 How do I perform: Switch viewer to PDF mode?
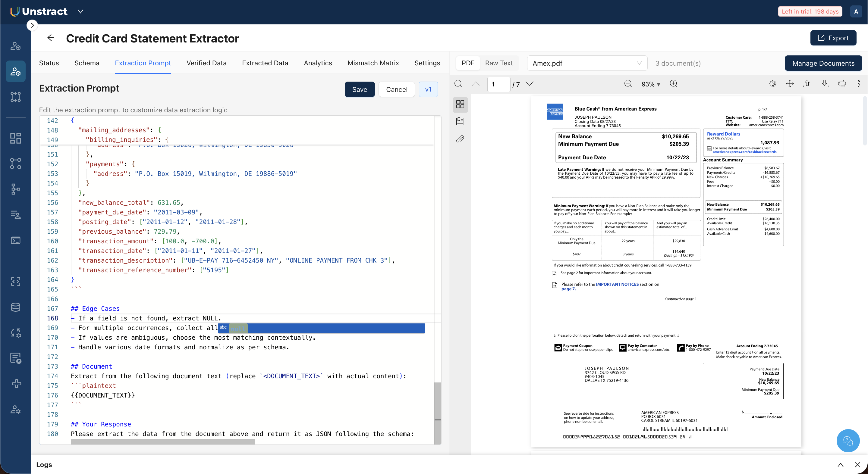[468, 63]
